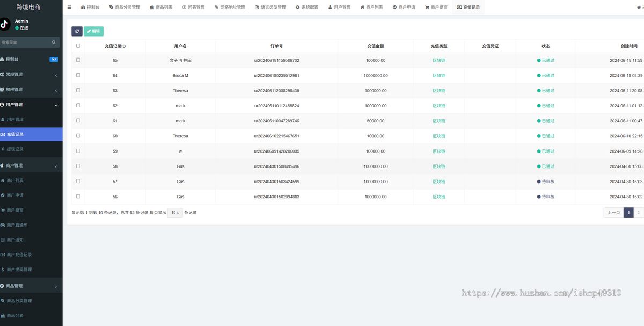Click the green online status dot under Admin
This screenshot has height=326, width=644.
17,28
